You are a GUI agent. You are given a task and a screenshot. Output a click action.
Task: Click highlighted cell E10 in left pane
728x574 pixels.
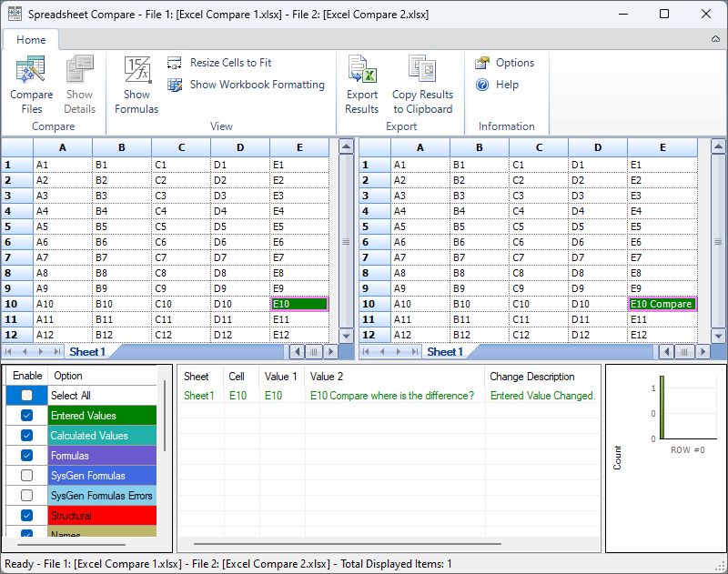299,304
